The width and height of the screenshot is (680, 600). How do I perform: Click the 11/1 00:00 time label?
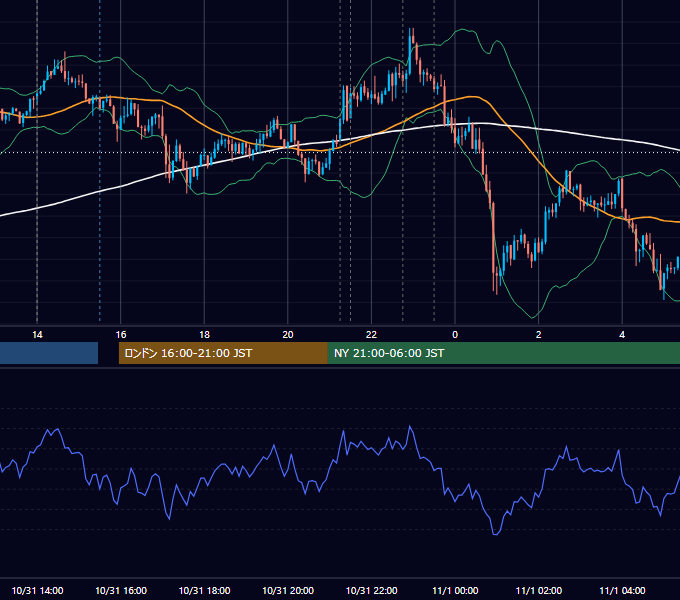point(455,590)
